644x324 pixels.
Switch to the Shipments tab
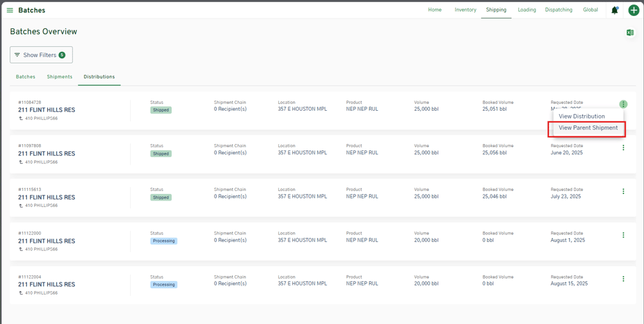pos(60,77)
